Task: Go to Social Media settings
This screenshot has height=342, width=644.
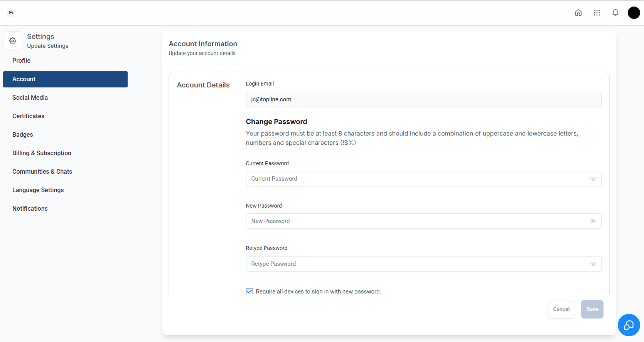Action: click(30, 97)
